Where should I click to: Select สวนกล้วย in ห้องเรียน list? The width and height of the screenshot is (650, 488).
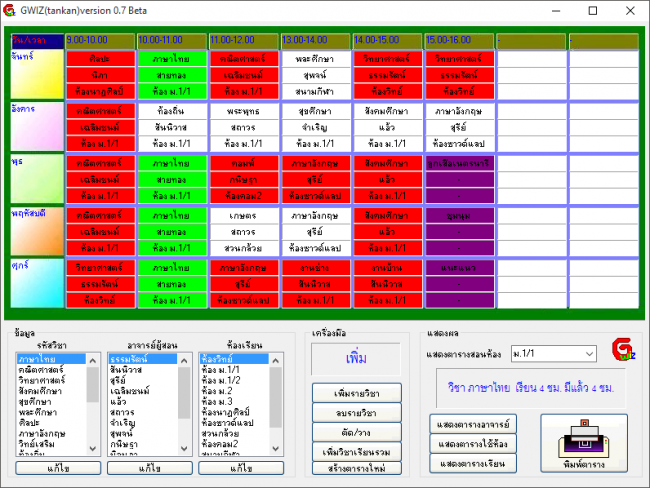(234, 433)
